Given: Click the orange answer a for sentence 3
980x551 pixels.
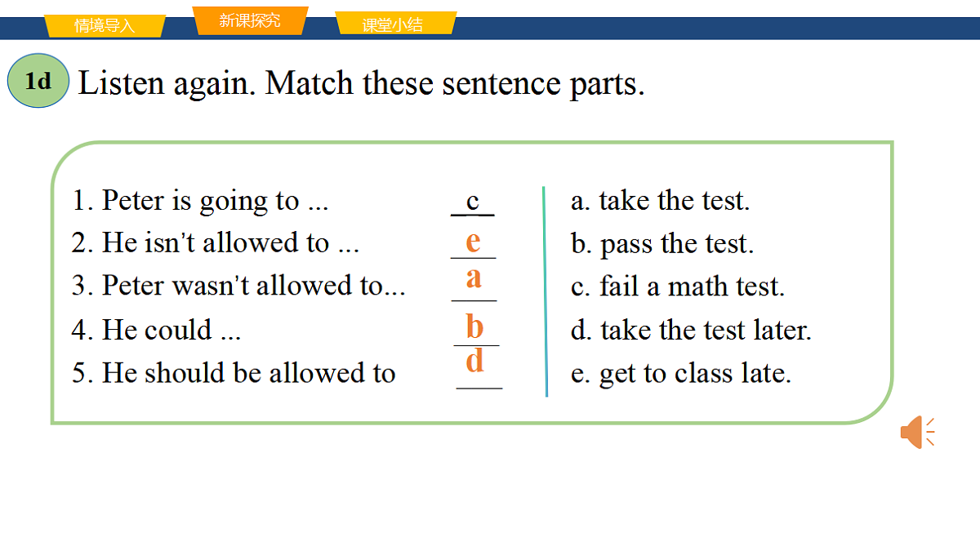Looking at the screenshot, I should point(474,278).
